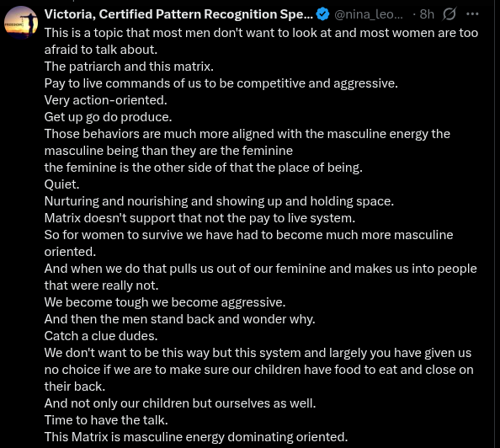Open Victoria's profile avatar picture
The image size is (500, 448).
21,23
